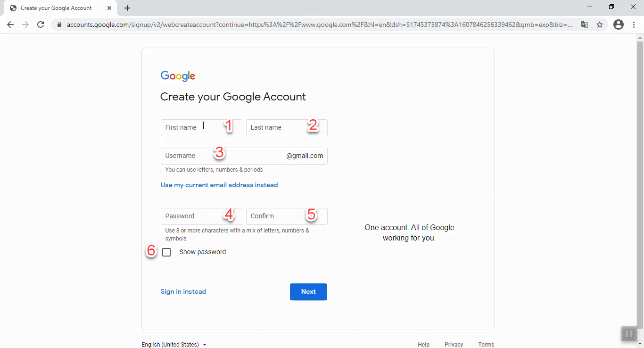The image size is (644, 348).
Task: Bookmark this page with the star
Action: [x=600, y=25]
